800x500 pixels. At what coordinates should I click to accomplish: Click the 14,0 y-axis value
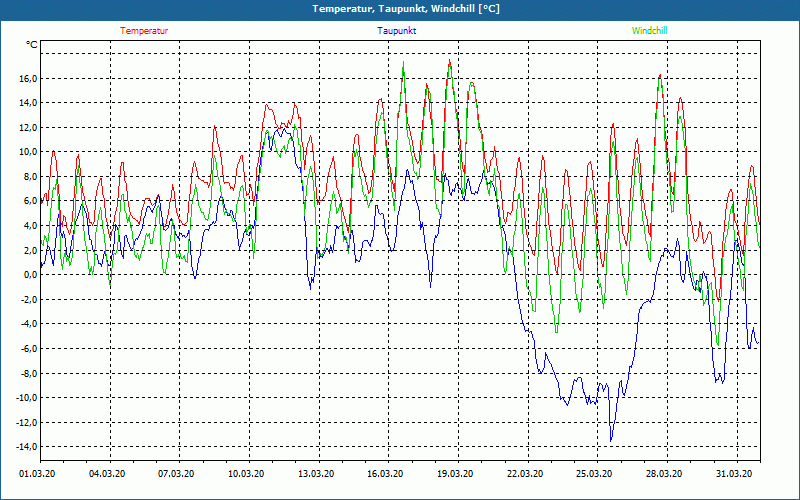click(x=28, y=103)
